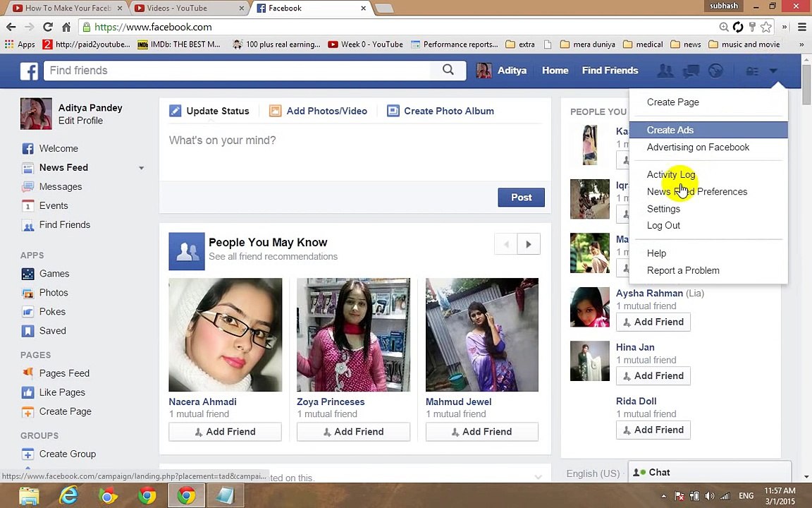This screenshot has width=812, height=508.
Task: Choose Log Out from menu
Action: point(663,226)
